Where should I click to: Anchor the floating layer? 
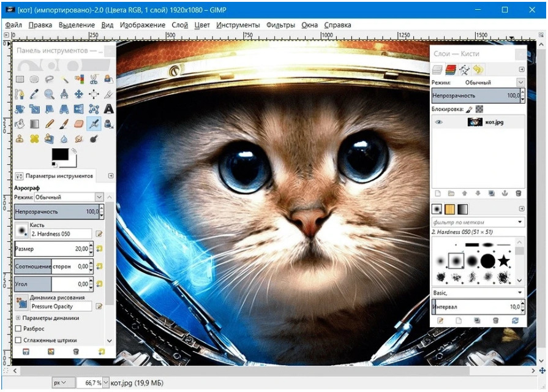point(505,194)
